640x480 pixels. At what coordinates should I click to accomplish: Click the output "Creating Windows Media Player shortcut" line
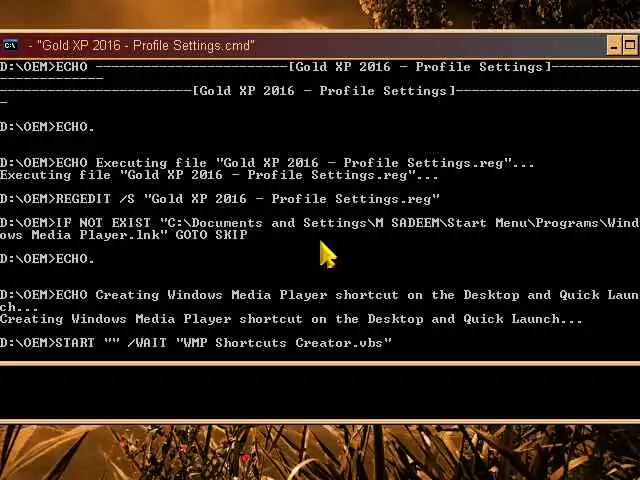click(x=291, y=319)
